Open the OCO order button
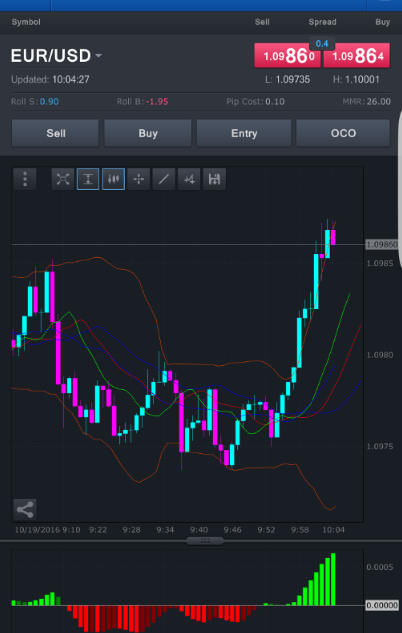Viewport: 402px width, 633px height. pyautogui.click(x=343, y=133)
